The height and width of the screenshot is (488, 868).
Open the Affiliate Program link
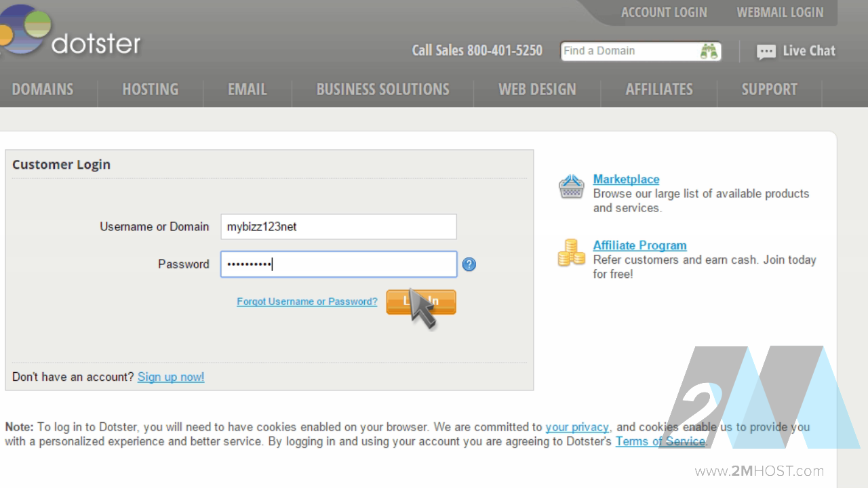tap(639, 245)
